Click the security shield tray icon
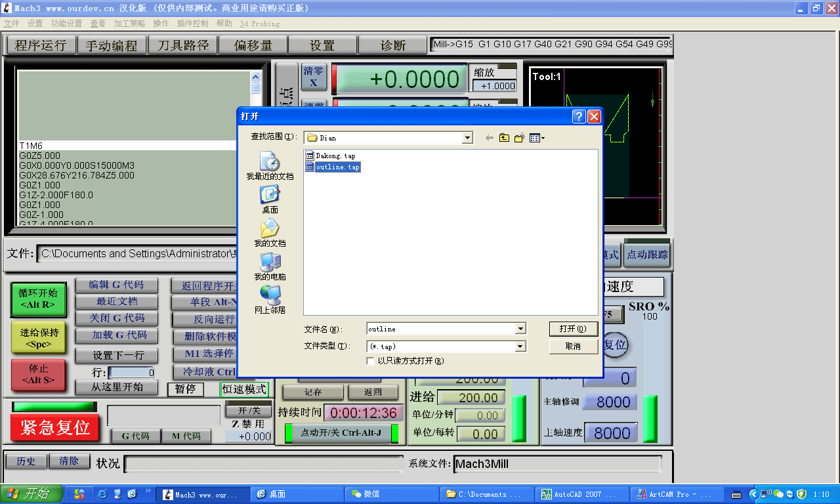The image size is (840, 504). [801, 494]
